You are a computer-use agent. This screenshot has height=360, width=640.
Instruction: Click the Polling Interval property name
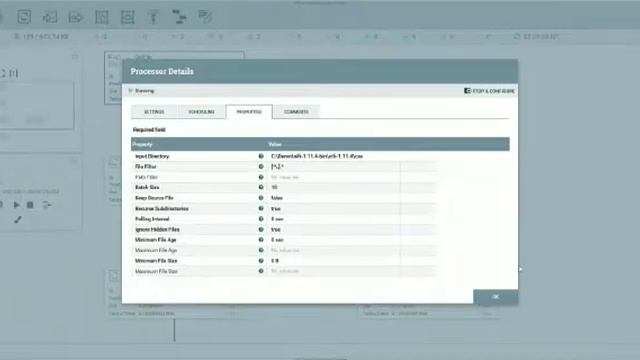(x=152, y=219)
